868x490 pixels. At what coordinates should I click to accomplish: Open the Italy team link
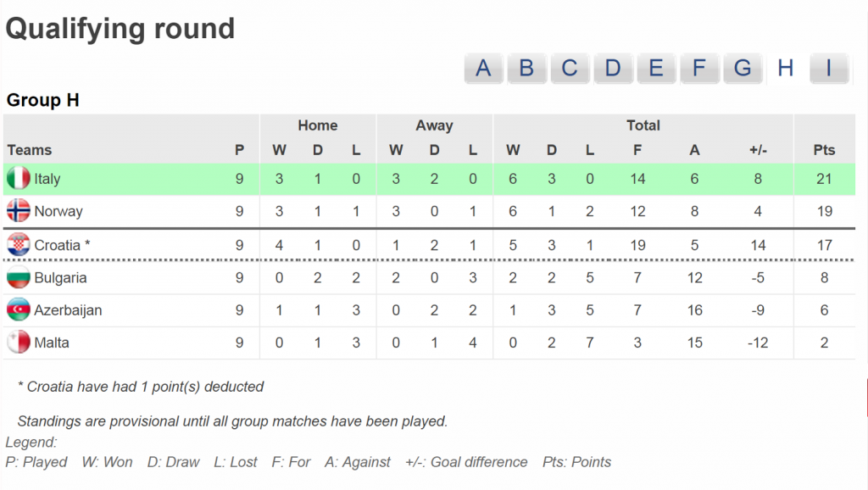click(47, 179)
